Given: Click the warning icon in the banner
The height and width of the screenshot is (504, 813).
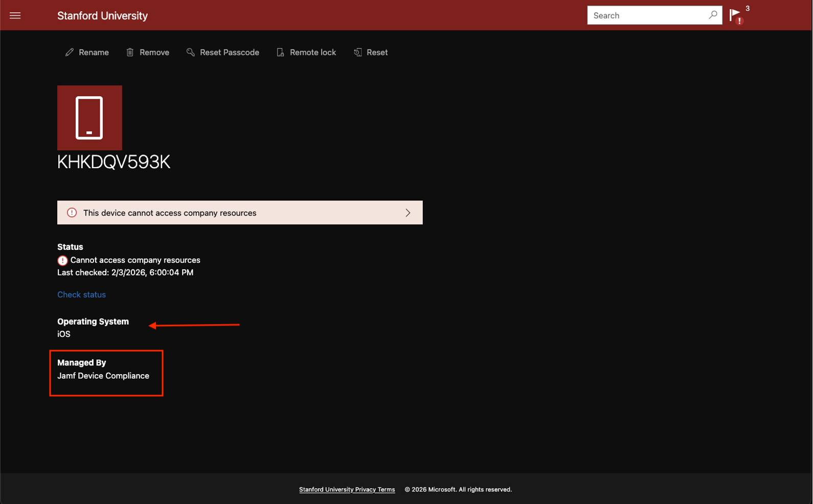Looking at the screenshot, I should coord(72,213).
